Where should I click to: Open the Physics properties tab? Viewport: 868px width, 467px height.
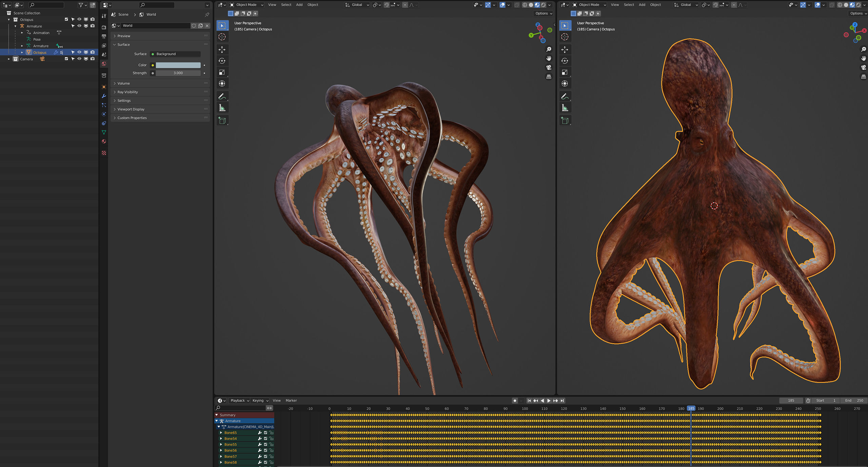pos(104,114)
